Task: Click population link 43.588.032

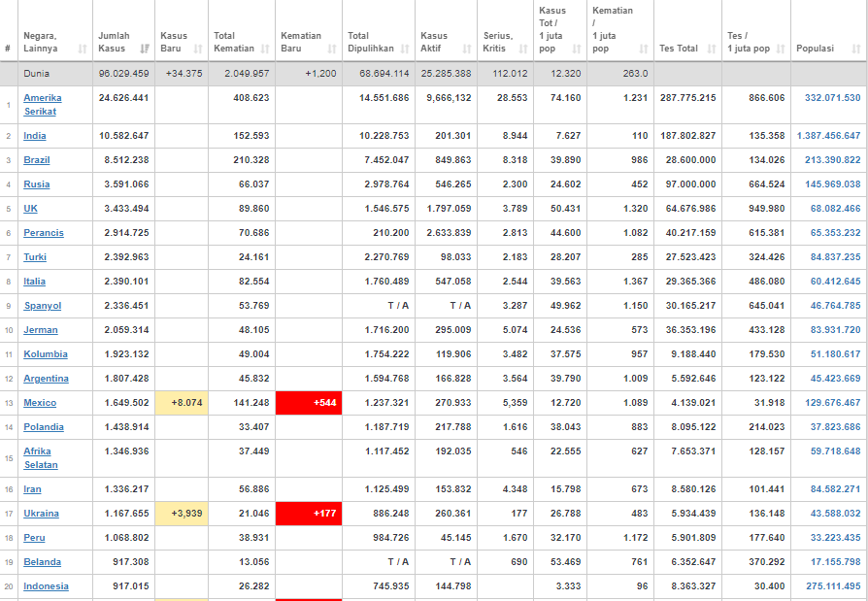Action: click(835, 514)
